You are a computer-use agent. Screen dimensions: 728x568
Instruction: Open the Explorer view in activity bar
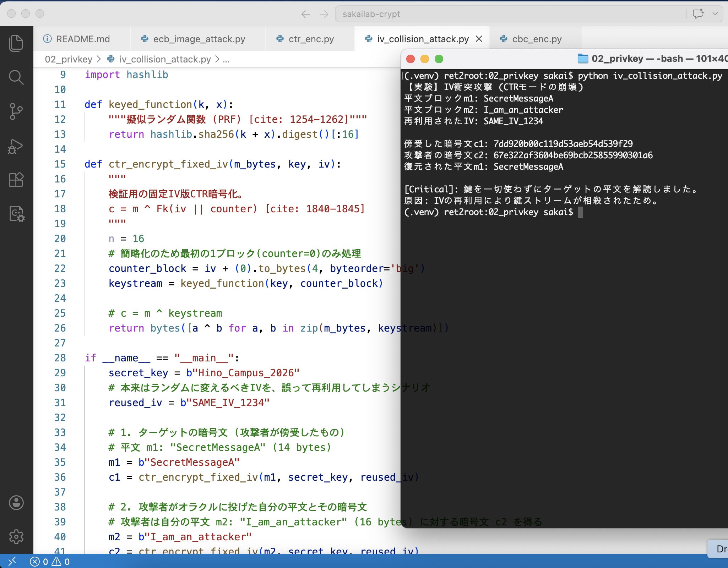pos(16,43)
